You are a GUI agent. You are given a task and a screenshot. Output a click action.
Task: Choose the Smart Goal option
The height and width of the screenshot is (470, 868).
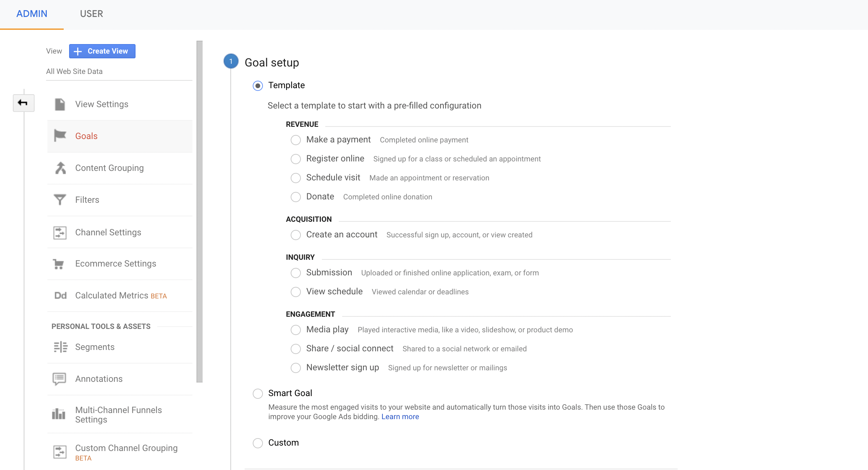(258, 393)
